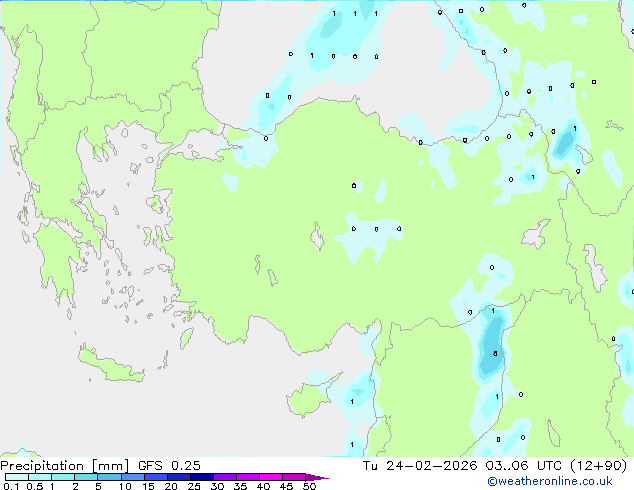
Task: Click the island of Cyprus on map
Action: 309,398
